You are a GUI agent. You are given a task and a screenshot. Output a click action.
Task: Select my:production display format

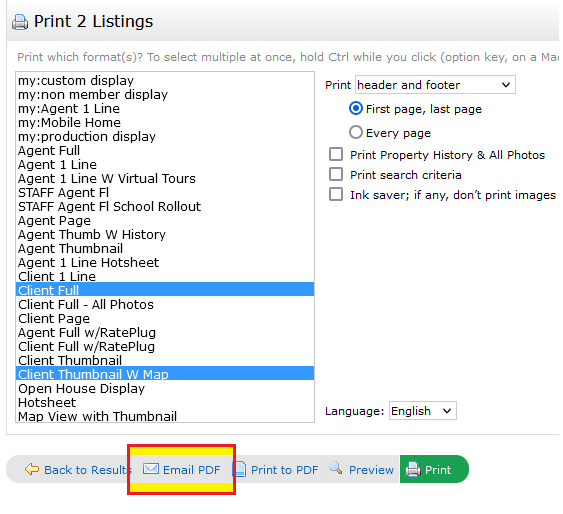[165, 136]
